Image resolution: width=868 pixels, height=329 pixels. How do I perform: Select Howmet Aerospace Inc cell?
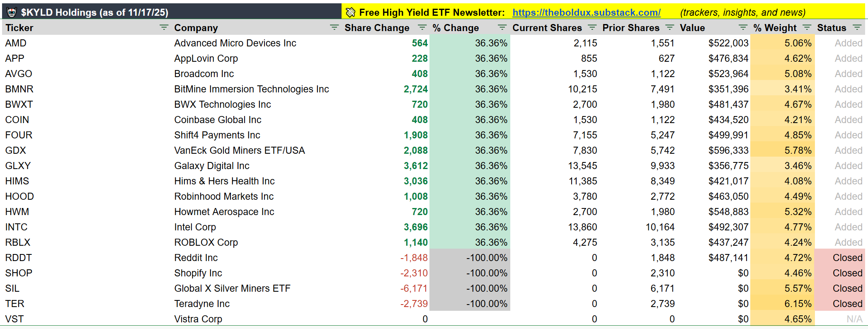pyautogui.click(x=256, y=212)
